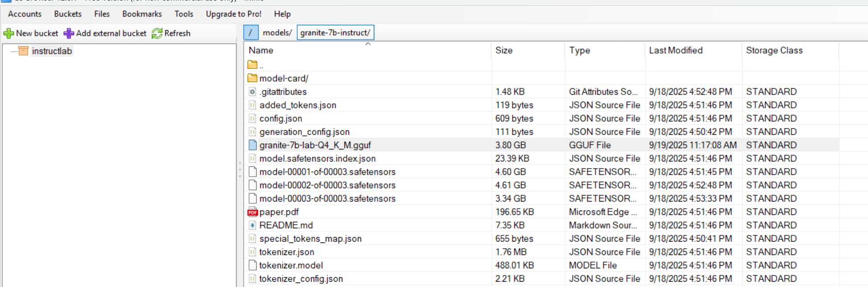
Task: Select granite-7b-lab-Q4_K_M.gguf file
Action: (315, 145)
